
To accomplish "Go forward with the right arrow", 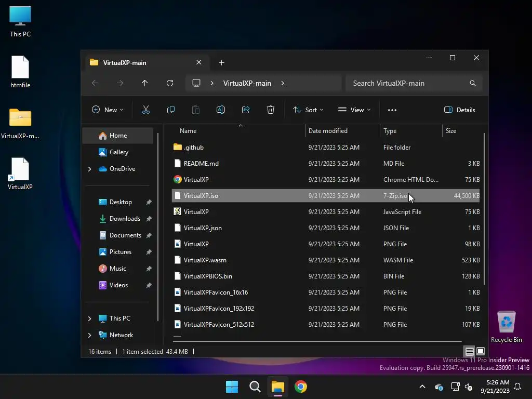I will 120,83.
